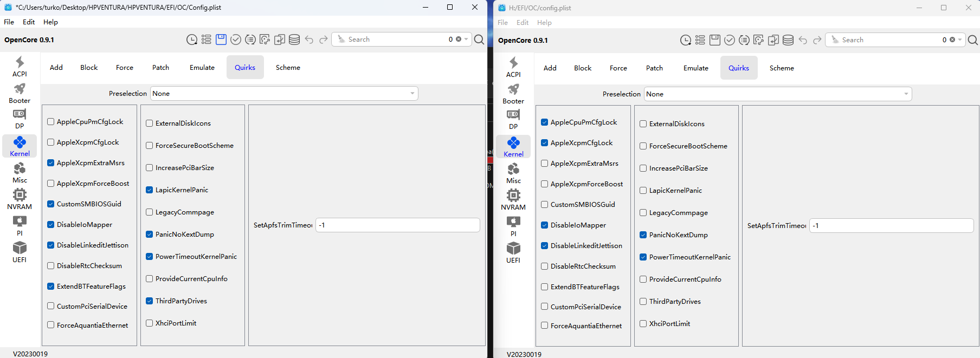The image size is (980, 358).
Task: Enable AppleCpuPmCfgLock in the left window
Action: coord(51,122)
